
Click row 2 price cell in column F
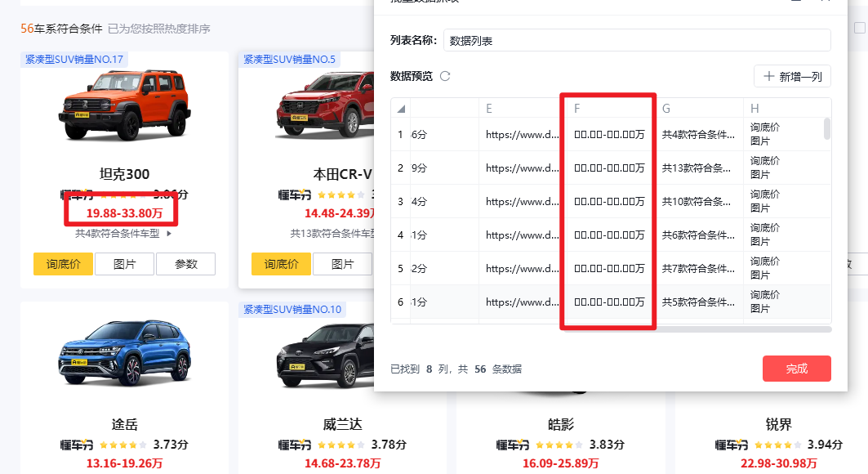pyautogui.click(x=609, y=168)
